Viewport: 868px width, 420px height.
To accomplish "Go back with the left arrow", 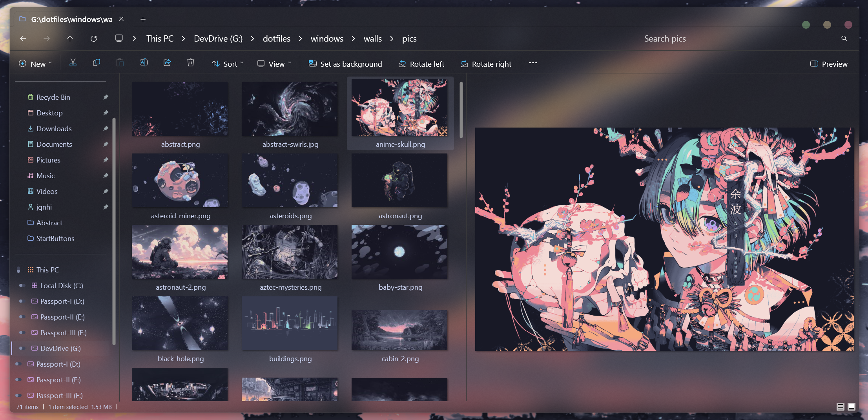I will tap(23, 38).
